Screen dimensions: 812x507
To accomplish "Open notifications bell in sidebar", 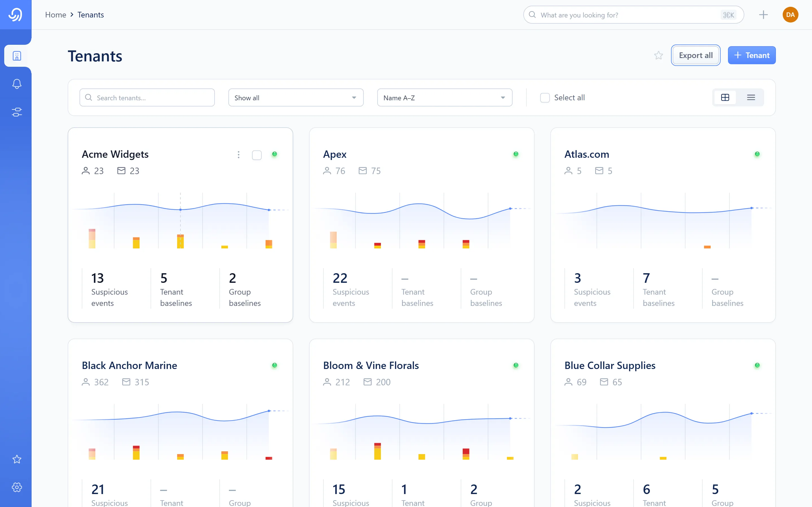I will [x=17, y=83].
